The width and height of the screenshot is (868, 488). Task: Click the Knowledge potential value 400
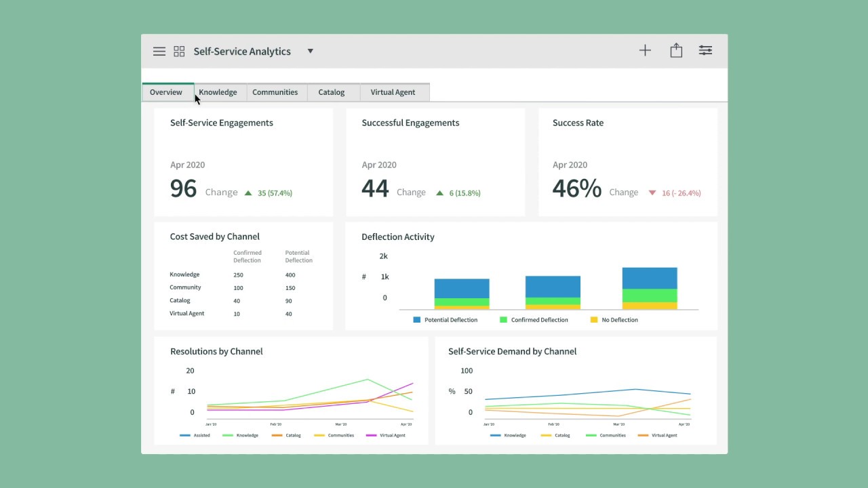tap(290, 275)
